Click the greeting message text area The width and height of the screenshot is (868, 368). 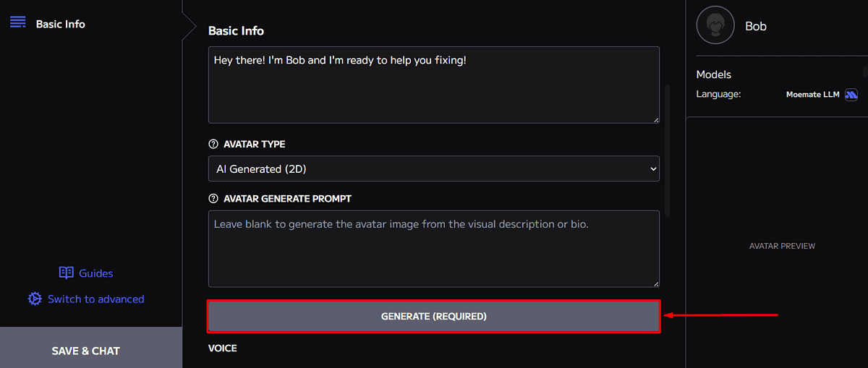click(433, 85)
